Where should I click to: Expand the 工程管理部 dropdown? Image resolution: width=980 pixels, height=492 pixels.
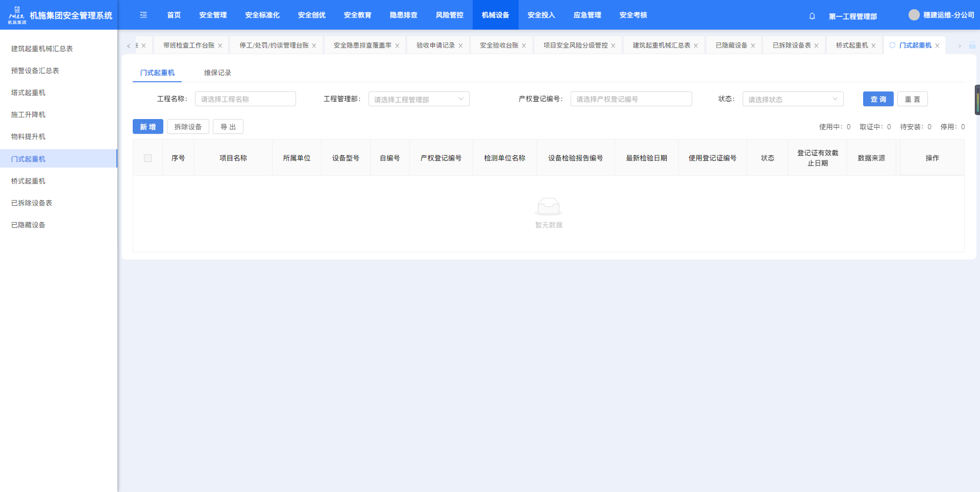pos(419,99)
